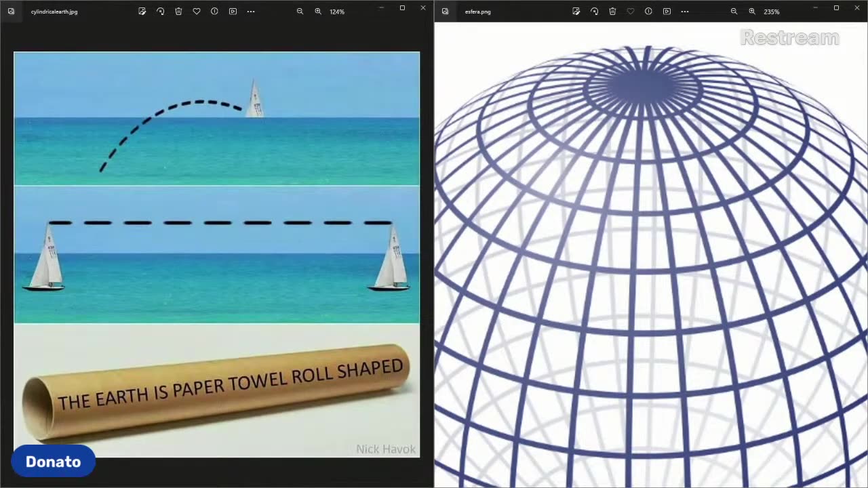The height and width of the screenshot is (488, 868).
Task: Minimize the cylindricalearth.jpg window
Action: coord(381,8)
